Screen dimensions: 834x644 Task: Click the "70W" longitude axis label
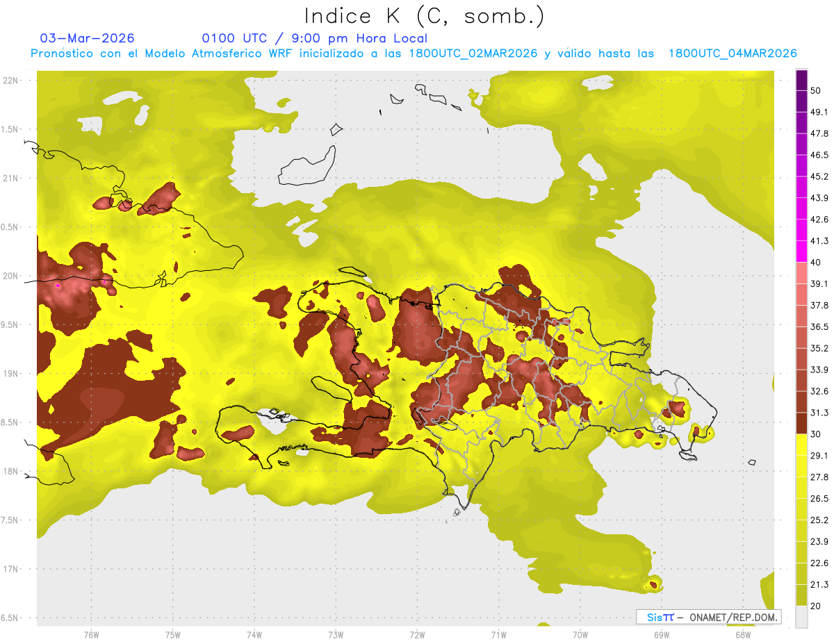click(580, 635)
